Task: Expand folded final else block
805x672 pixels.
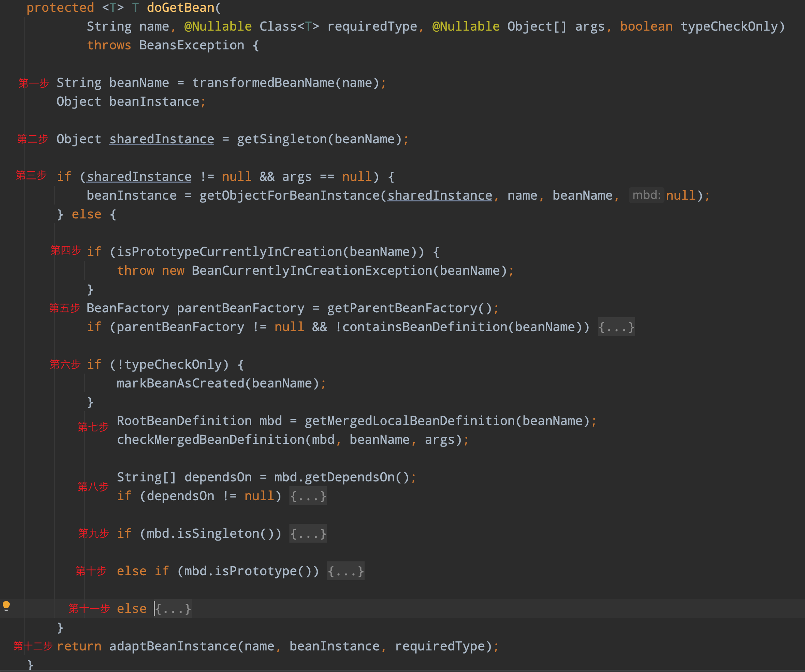Action: tap(173, 609)
